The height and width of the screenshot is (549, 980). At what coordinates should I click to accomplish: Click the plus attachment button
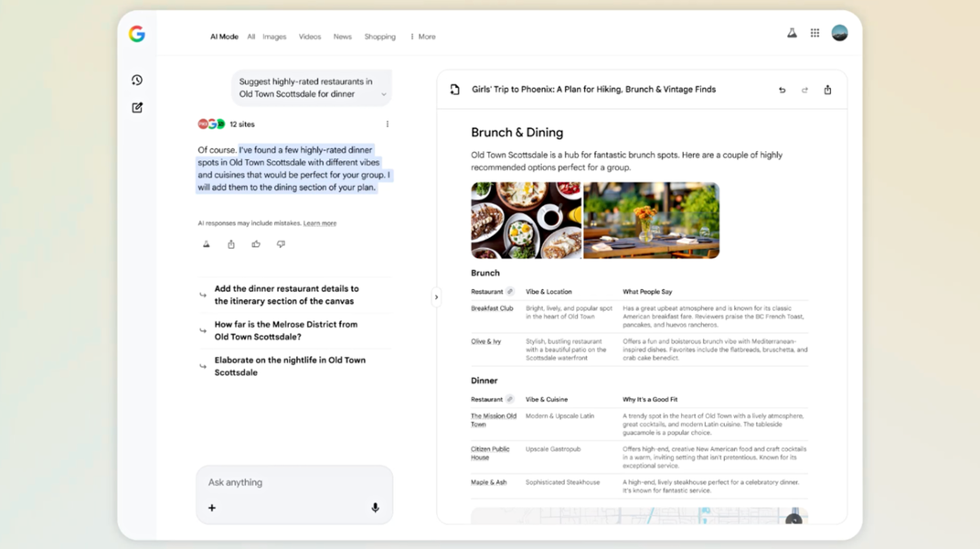click(x=212, y=508)
